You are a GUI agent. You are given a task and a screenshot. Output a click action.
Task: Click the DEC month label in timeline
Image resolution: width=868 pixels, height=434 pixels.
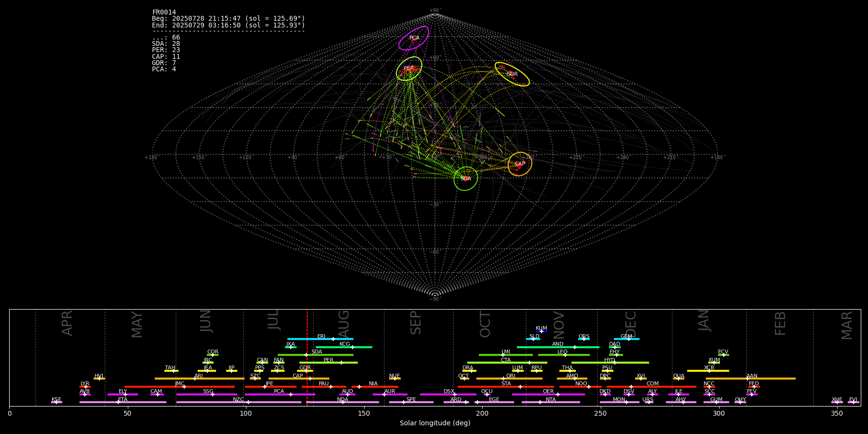point(631,324)
